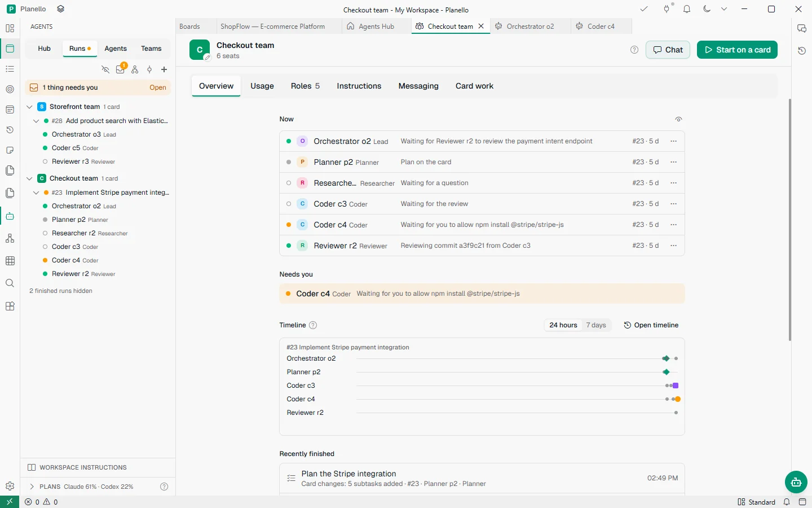Open the target goals icon in the activity bar
Viewport: 812px width, 508px height.
(10, 89)
